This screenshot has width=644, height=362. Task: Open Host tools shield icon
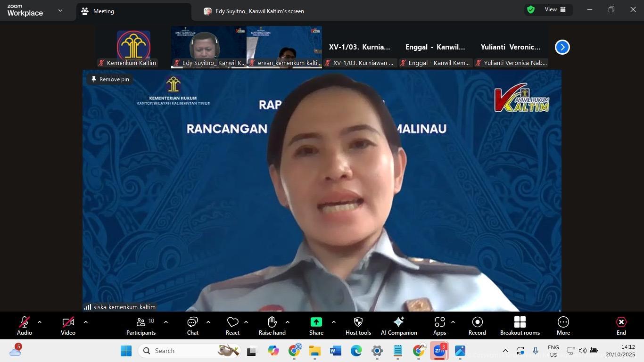(358, 326)
